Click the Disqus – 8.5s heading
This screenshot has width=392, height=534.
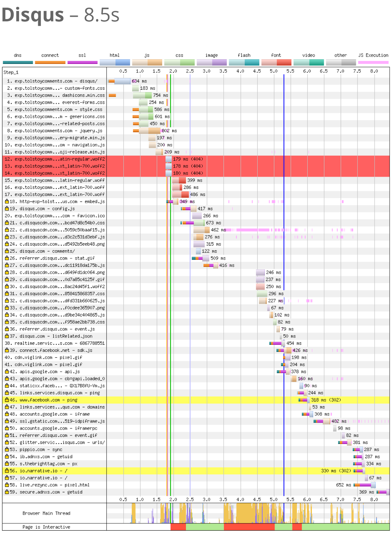click(x=60, y=15)
